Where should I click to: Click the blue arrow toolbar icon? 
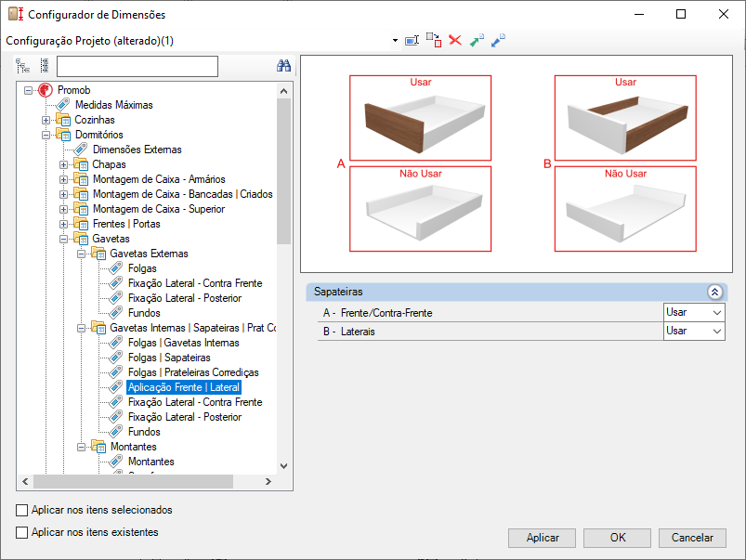[498, 41]
